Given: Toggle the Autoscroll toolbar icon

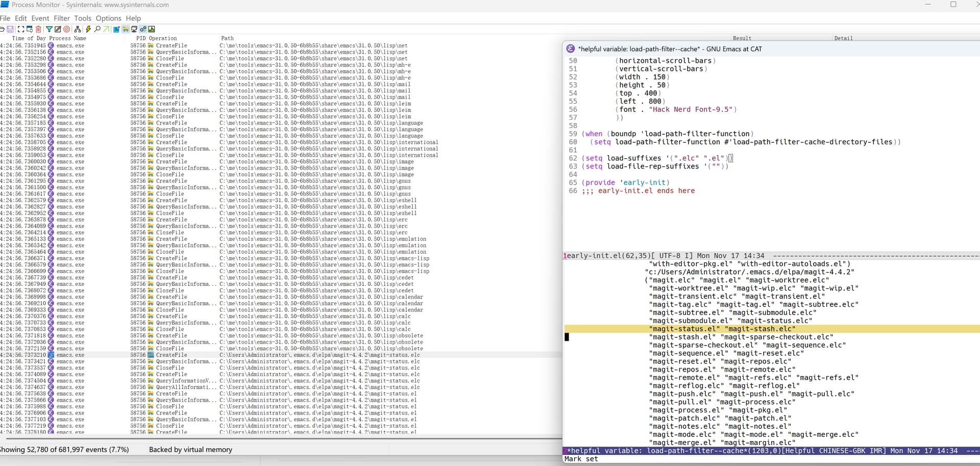Looking at the screenshot, I should [x=30, y=29].
